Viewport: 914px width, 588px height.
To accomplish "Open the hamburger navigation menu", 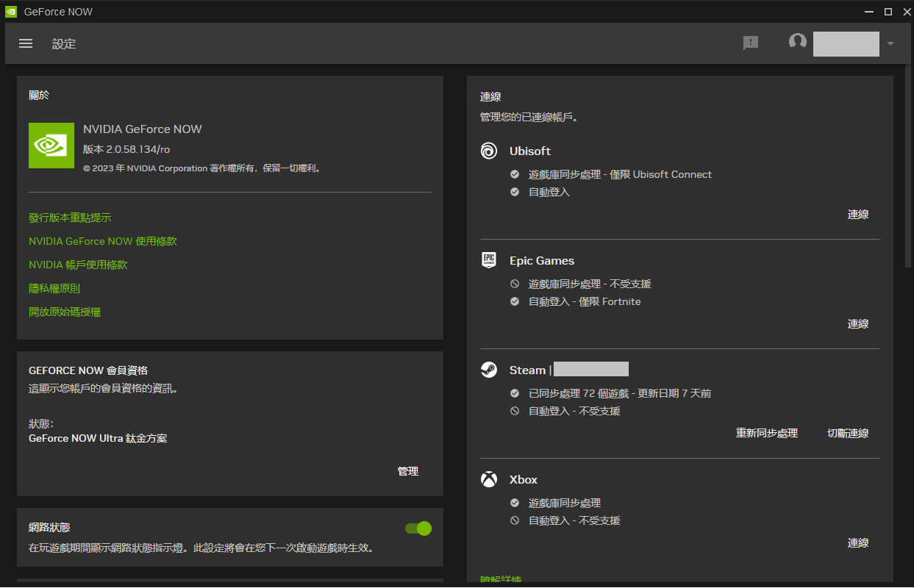I will click(x=26, y=43).
